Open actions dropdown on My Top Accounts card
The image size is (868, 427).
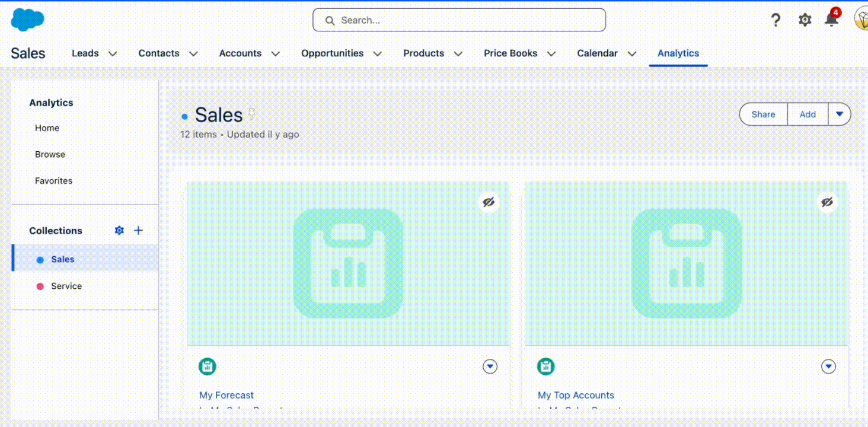coord(828,367)
